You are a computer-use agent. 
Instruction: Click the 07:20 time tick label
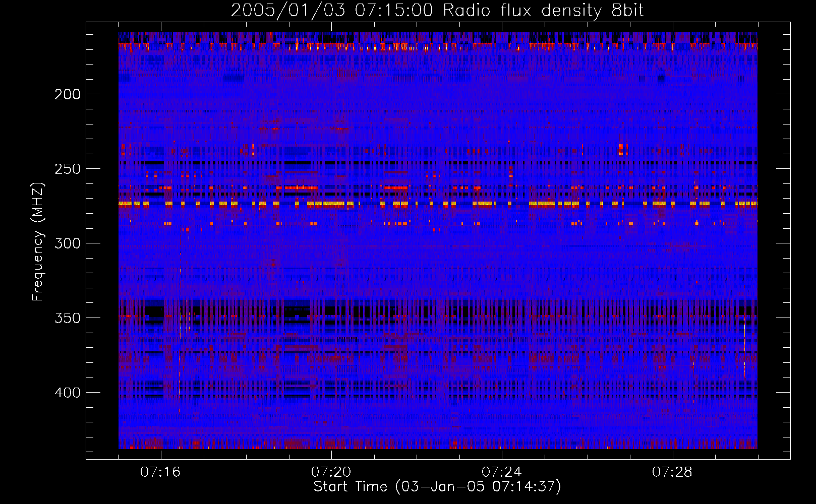click(331, 472)
